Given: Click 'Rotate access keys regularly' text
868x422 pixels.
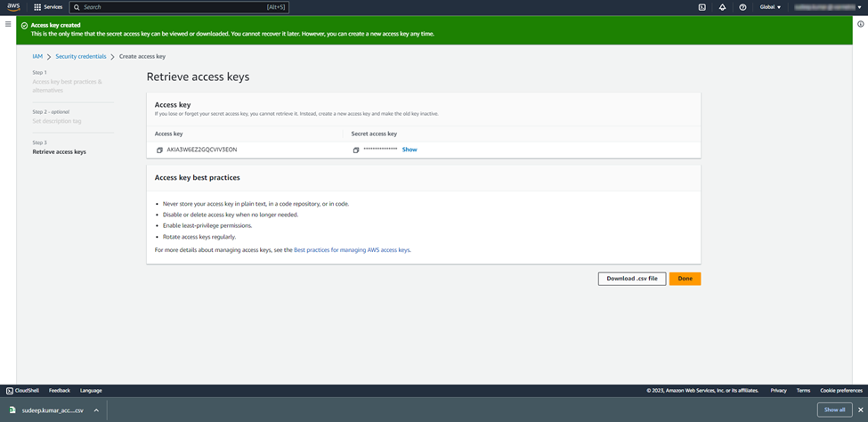Looking at the screenshot, I should pos(199,237).
